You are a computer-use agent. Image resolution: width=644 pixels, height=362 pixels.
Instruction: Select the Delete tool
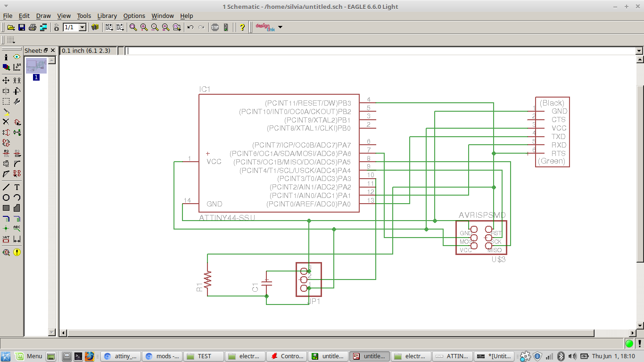pos(6,122)
